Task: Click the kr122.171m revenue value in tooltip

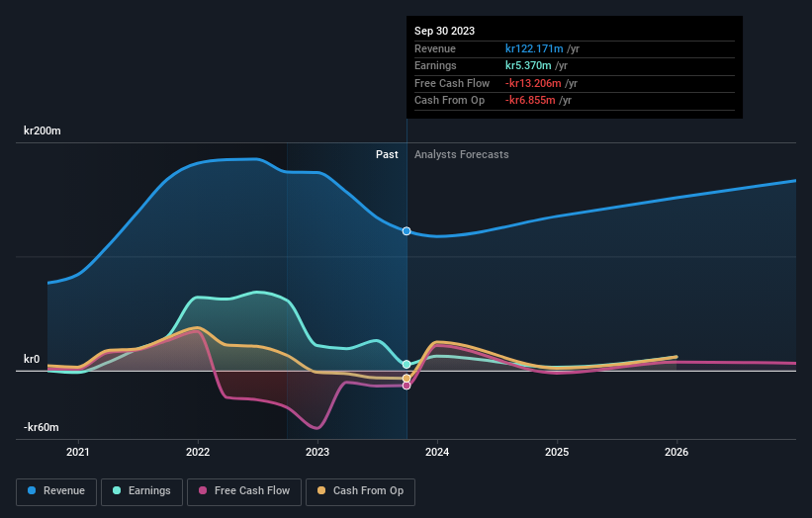Action: (x=534, y=48)
